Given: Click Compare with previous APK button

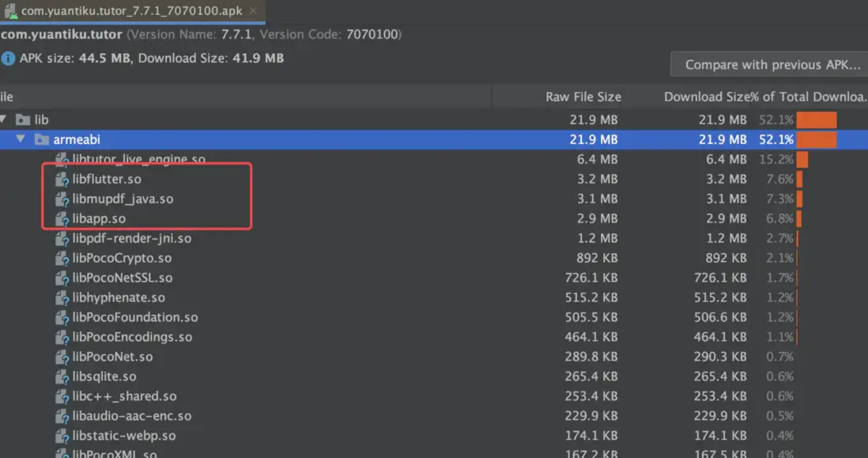Looking at the screenshot, I should [771, 65].
